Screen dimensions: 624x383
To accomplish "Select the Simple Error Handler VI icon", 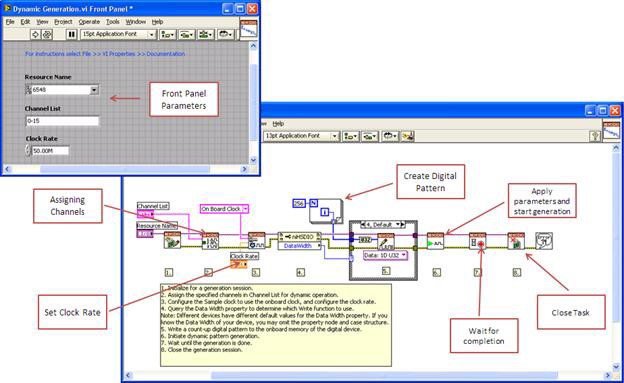I will click(x=544, y=241).
